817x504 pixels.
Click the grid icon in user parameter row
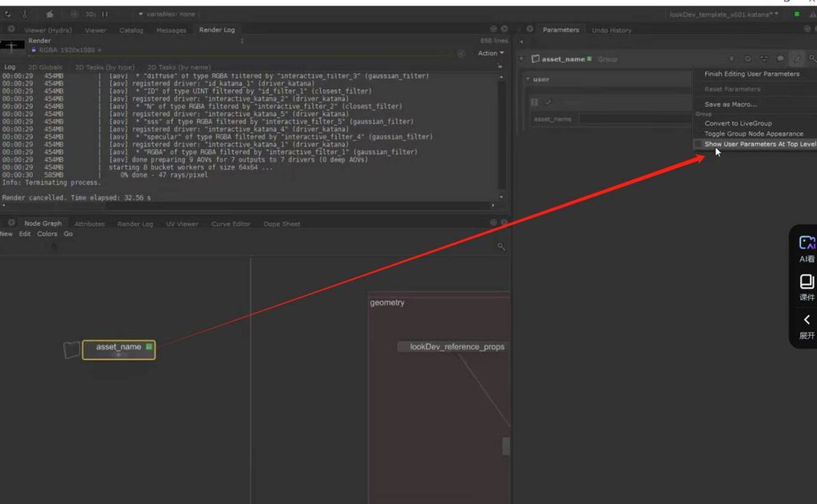[535, 102]
